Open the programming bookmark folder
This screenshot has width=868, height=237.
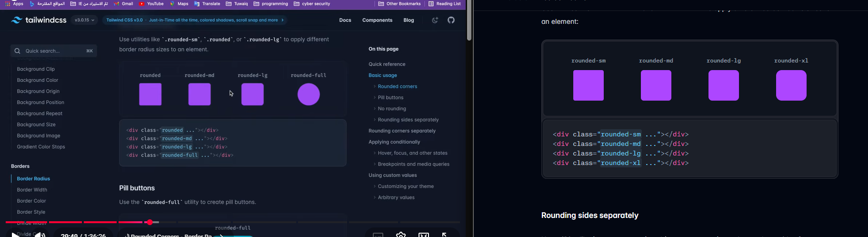[271, 4]
